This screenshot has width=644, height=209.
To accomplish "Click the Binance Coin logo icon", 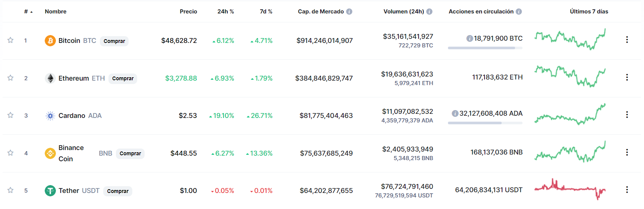I will pos(50,153).
